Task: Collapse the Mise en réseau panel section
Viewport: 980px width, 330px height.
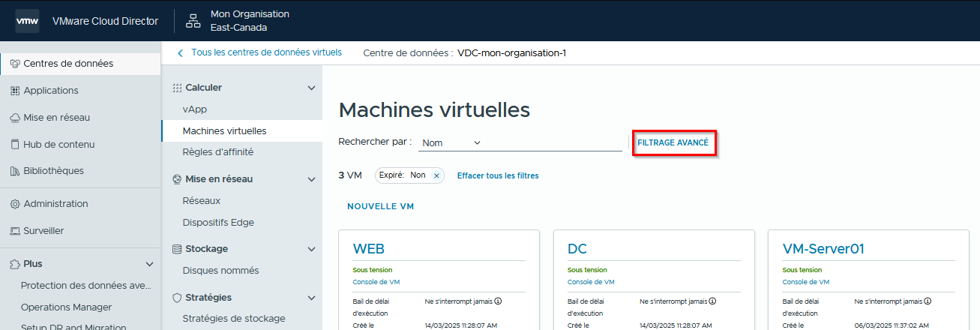Action: (312, 179)
